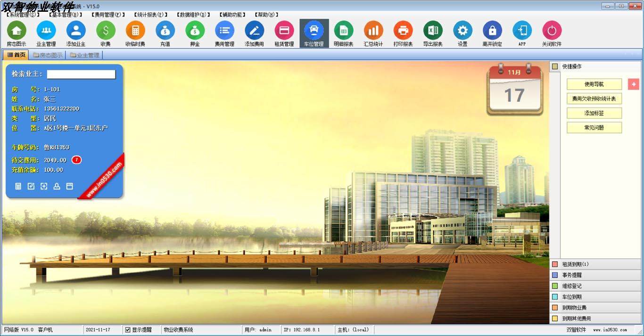Click the 常见问题 button
This screenshot has width=644, height=336.
point(594,127)
